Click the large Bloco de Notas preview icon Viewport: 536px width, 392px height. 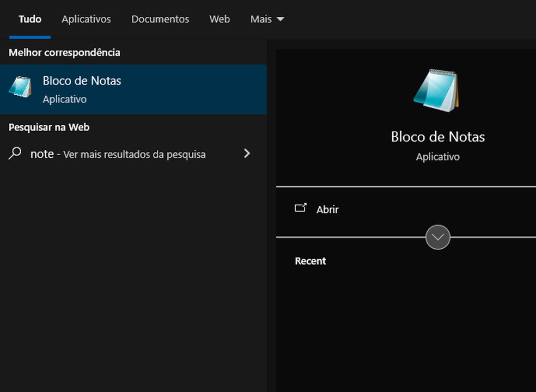pyautogui.click(x=436, y=90)
